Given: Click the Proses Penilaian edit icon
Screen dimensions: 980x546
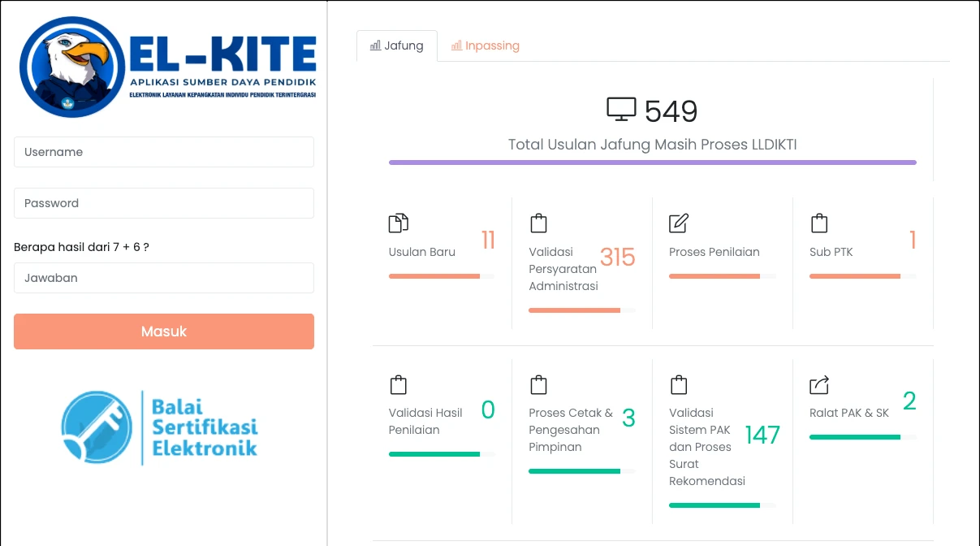Looking at the screenshot, I should [x=679, y=223].
